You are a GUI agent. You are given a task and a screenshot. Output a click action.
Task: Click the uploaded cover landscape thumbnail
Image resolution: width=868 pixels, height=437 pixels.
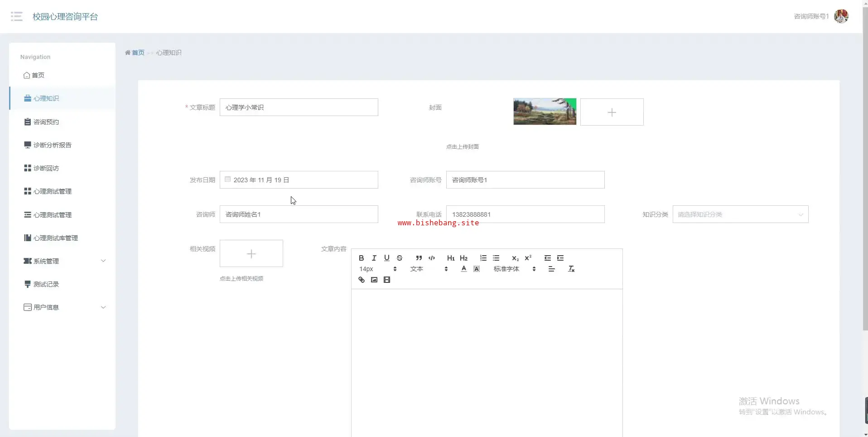pyautogui.click(x=545, y=112)
